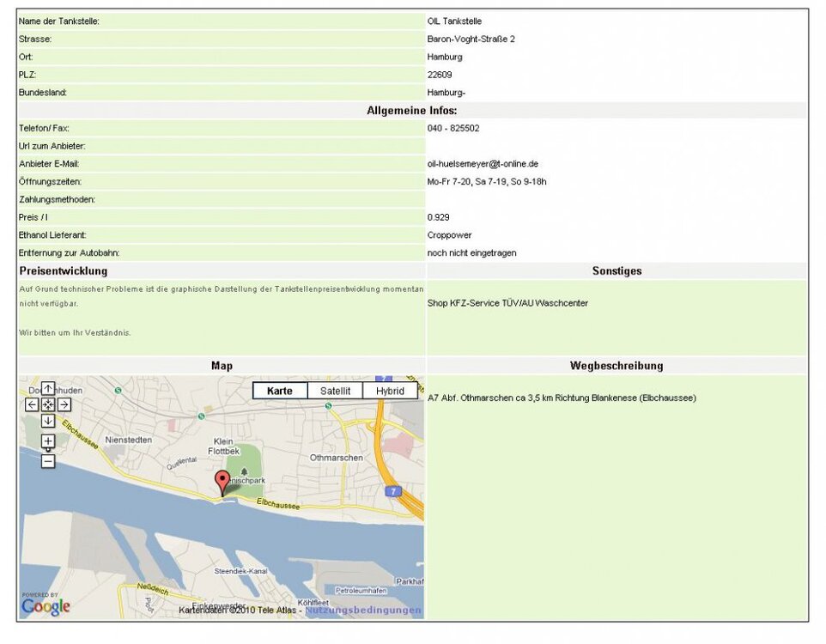Image resolution: width=826 pixels, height=644 pixels.
Task: Click the map recenter button
Action: 48,404
